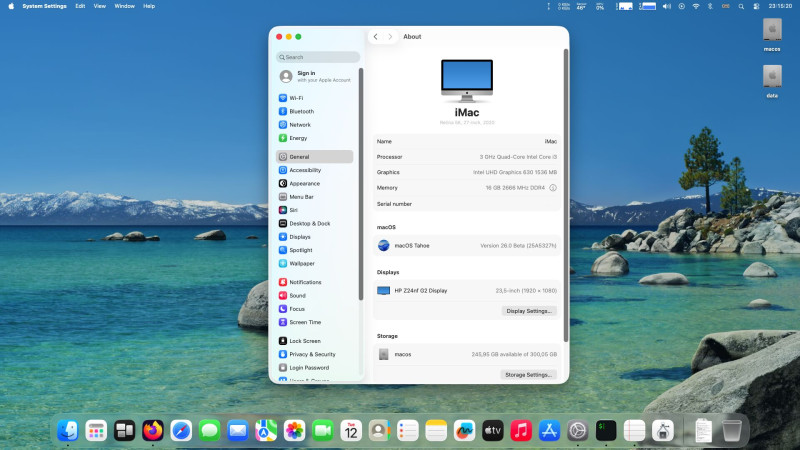This screenshot has width=800, height=450.
Task: Open Music from the Dock
Action: coord(521,431)
